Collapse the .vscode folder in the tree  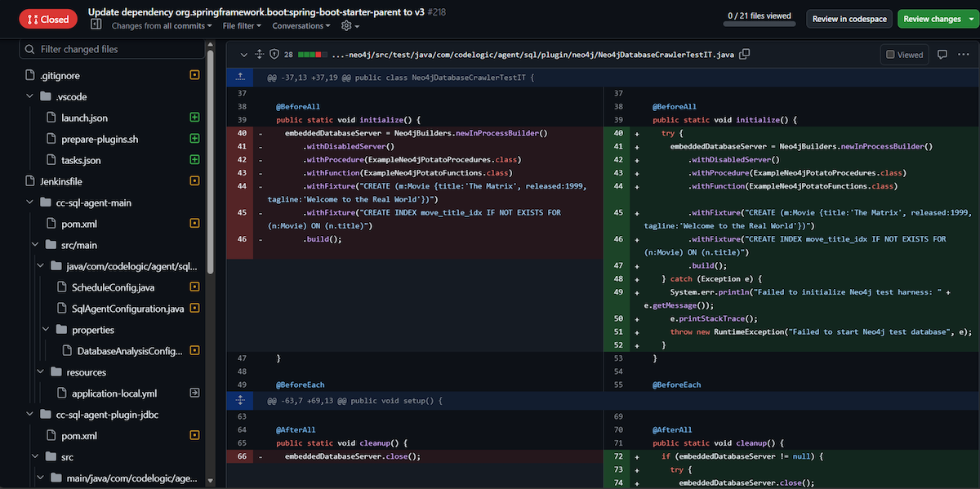(x=30, y=96)
